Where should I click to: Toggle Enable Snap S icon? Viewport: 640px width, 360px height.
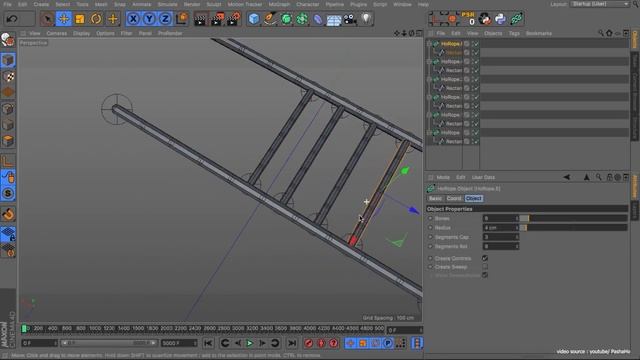point(8,193)
